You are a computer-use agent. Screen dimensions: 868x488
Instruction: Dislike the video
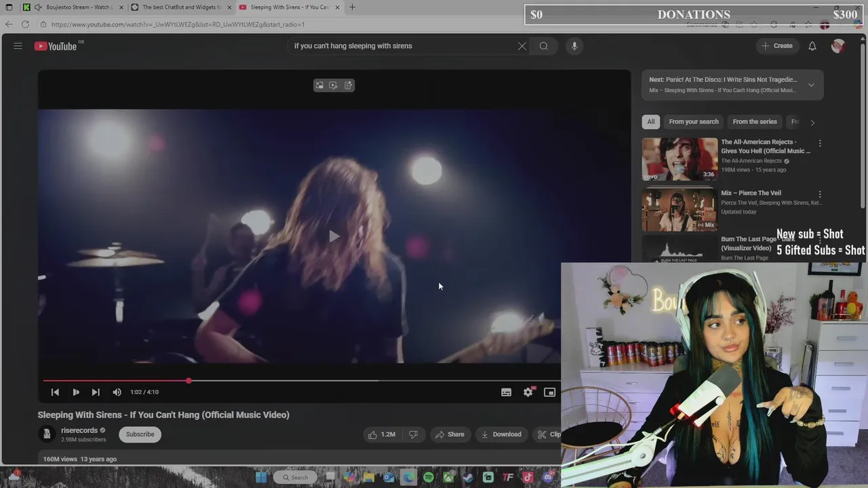(x=413, y=434)
